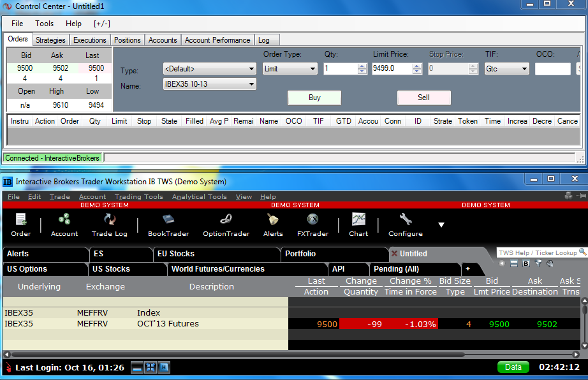
Task: Click the IB logo in TWS title bar
Action: pyautogui.click(x=8, y=182)
